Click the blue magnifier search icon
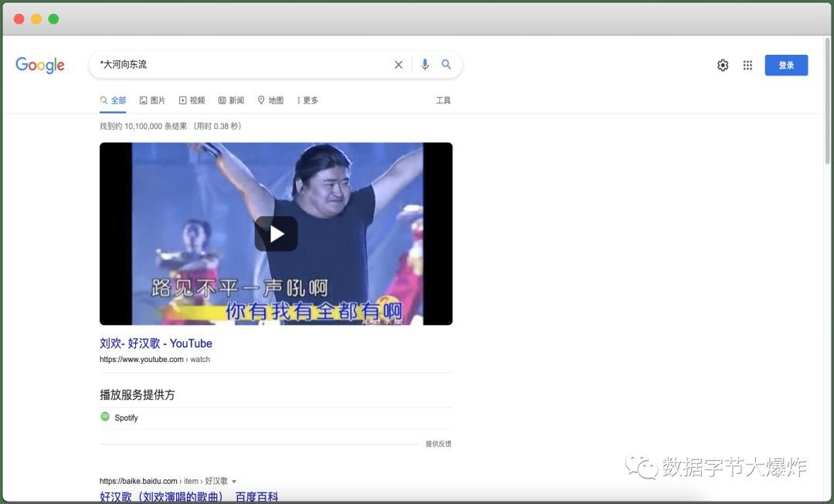Viewport: 834px width, 504px height. click(446, 64)
